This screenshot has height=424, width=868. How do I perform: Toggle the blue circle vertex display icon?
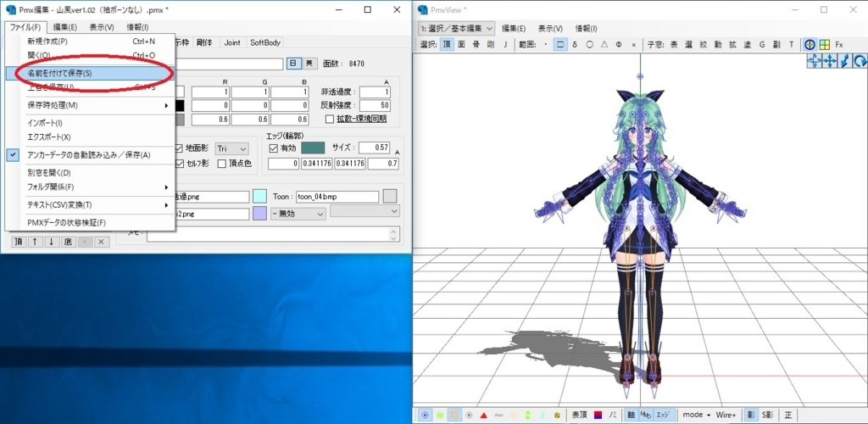(426, 415)
